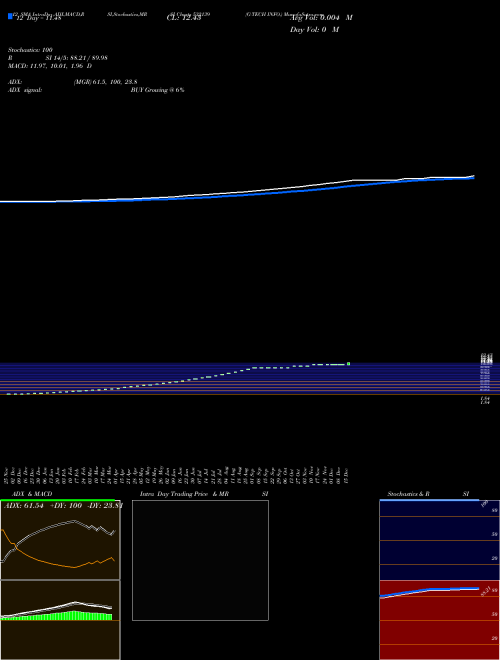Screen dimensions: 500x660
Task: Click the 'Intra Day Trading Price & MR SI' title
Action: pos(204,494)
